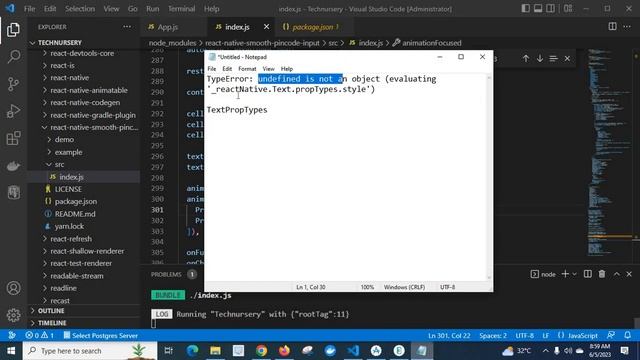Click Ln 301, Col 22 in status bar

click(449, 336)
